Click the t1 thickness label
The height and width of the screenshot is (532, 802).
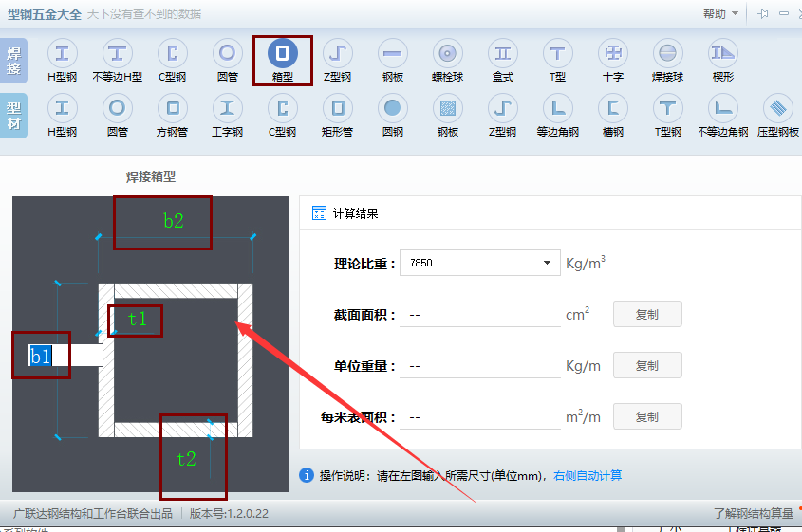[137, 319]
